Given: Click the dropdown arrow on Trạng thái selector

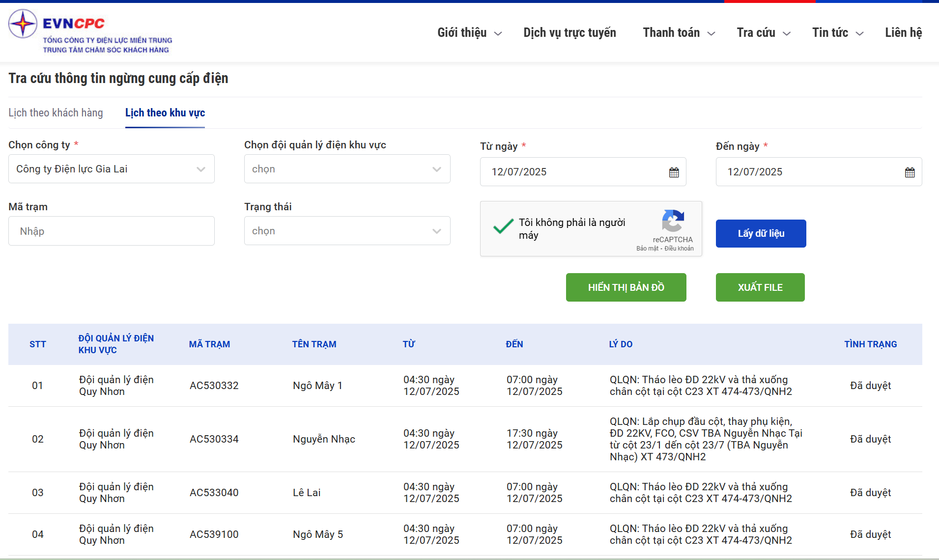Looking at the screenshot, I should click(436, 230).
